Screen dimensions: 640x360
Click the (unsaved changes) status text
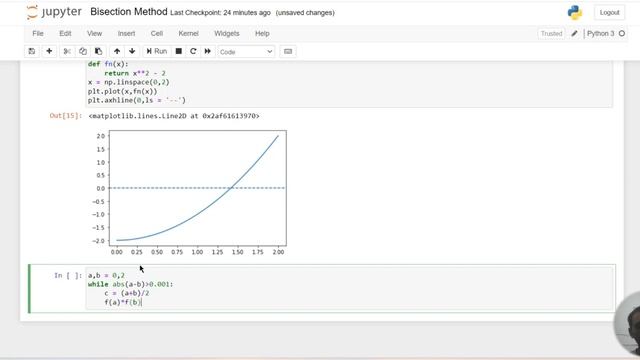[x=305, y=13]
